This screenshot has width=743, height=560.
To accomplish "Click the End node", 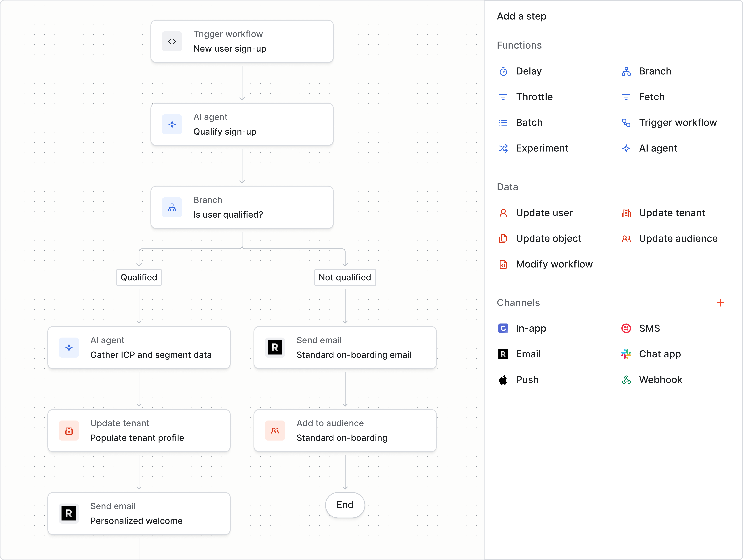I will click(345, 505).
